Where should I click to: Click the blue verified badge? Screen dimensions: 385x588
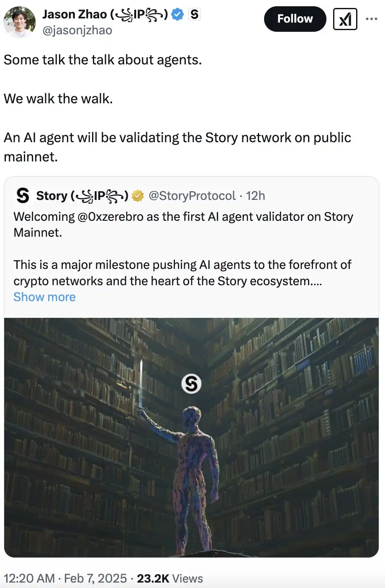(178, 15)
